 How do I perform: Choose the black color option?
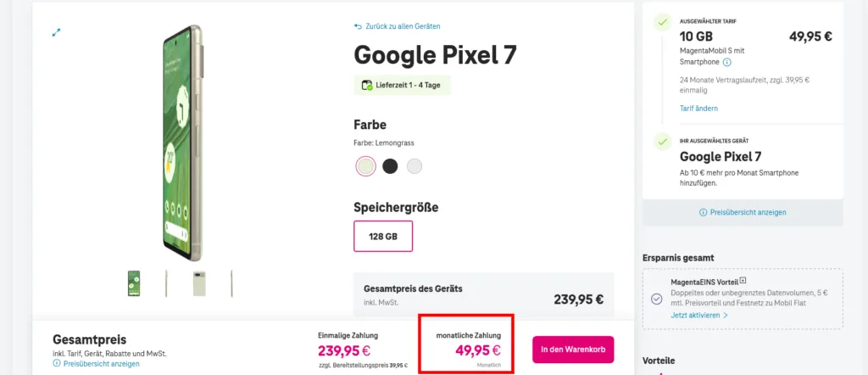pyautogui.click(x=390, y=166)
